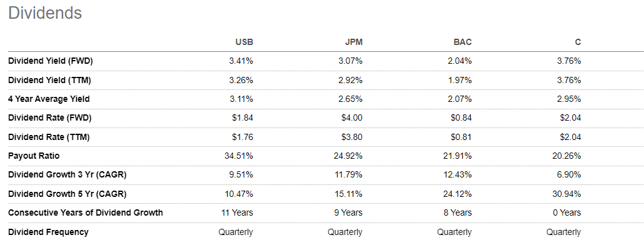Click USB's 34.51% payout ratio value
Viewport: 644px width, 240px height.
[241, 156]
